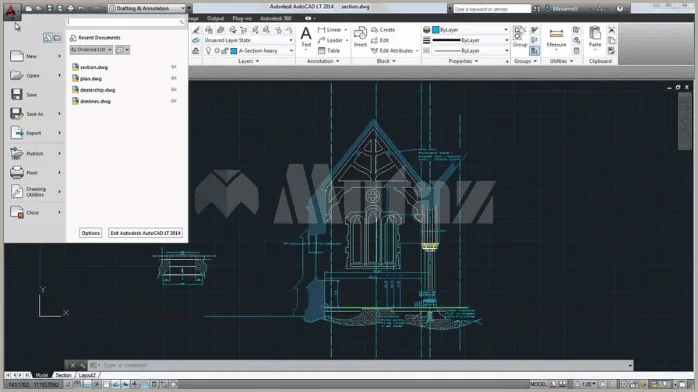Click New in the application menu

pyautogui.click(x=35, y=56)
